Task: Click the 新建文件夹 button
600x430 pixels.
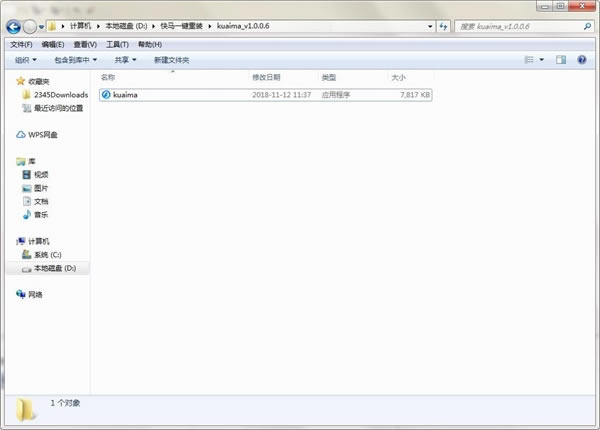Action: 171,60
